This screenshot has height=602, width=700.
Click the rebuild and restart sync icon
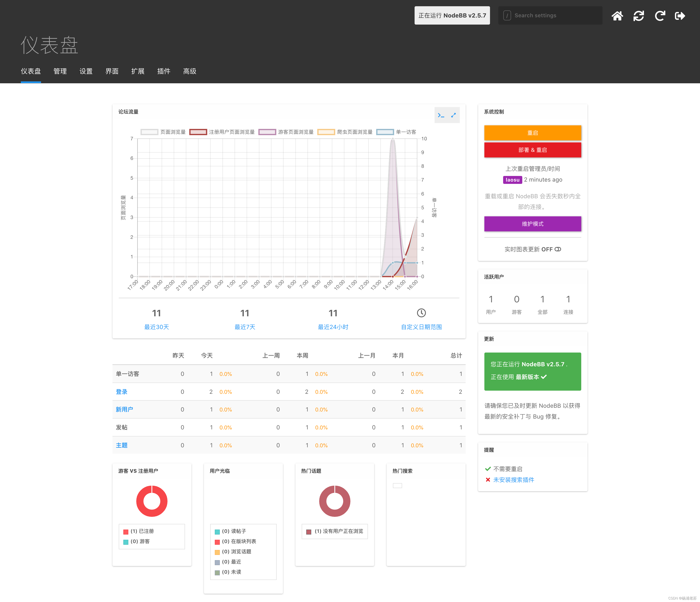tap(639, 16)
